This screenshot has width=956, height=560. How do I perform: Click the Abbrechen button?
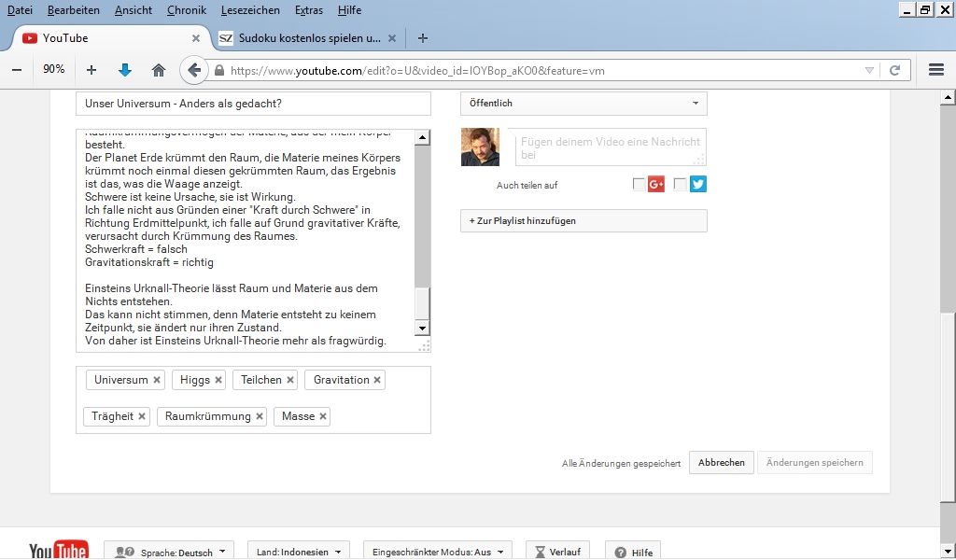pos(721,463)
